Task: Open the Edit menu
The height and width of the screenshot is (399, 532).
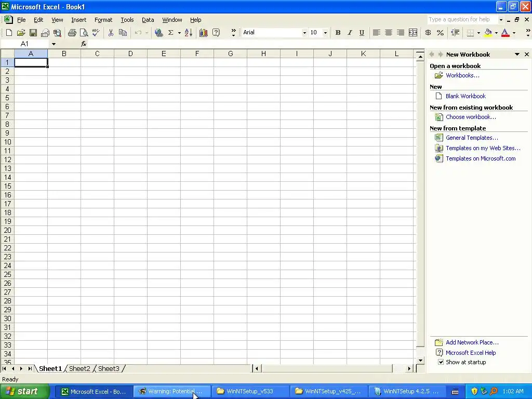Action: [x=38, y=20]
